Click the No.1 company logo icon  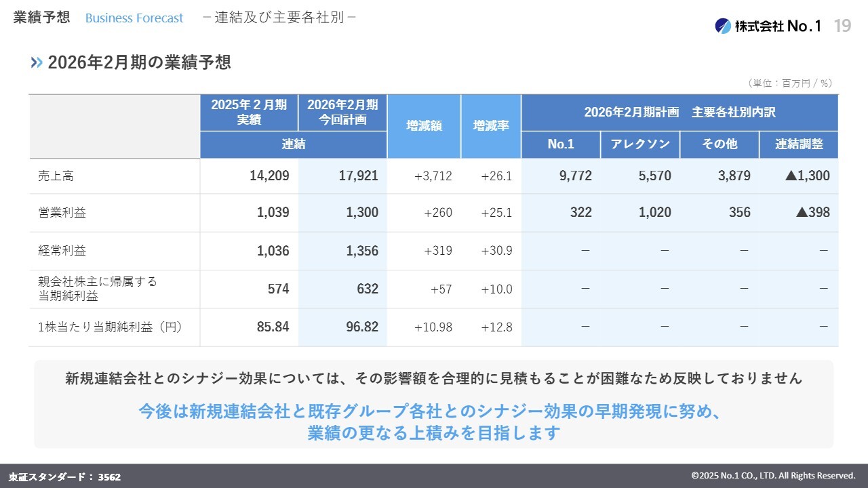(x=723, y=26)
